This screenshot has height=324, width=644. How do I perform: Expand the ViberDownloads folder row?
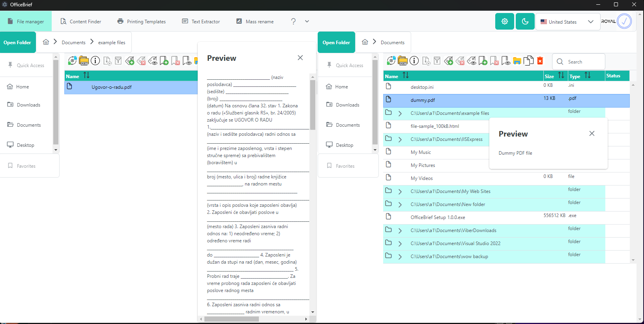[x=400, y=231]
